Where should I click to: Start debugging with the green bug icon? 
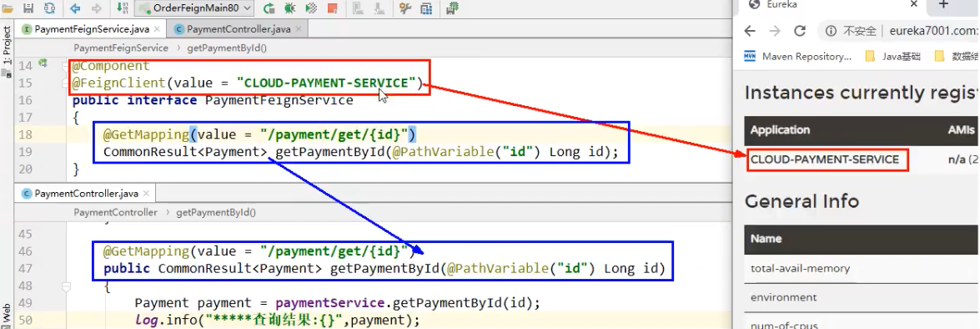(289, 8)
